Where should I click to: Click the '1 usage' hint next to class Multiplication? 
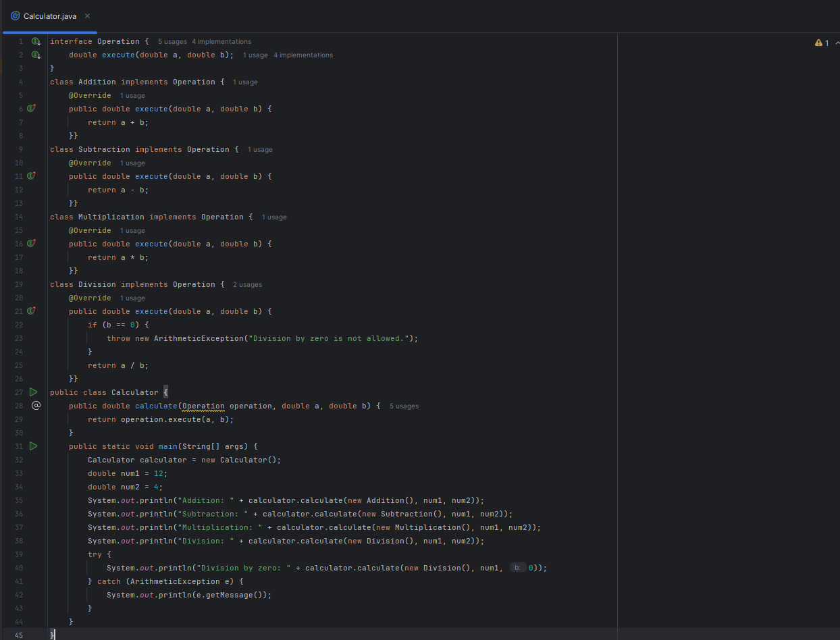click(x=274, y=217)
